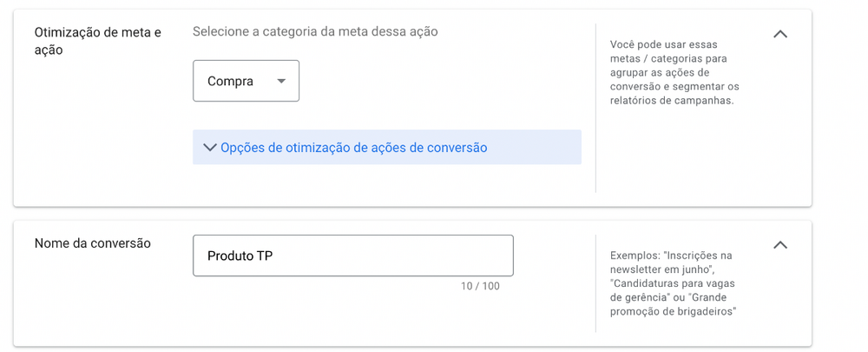This screenshot has height=352, width=868.
Task: Click the 10 / 100 character counter
Action: pos(480,287)
